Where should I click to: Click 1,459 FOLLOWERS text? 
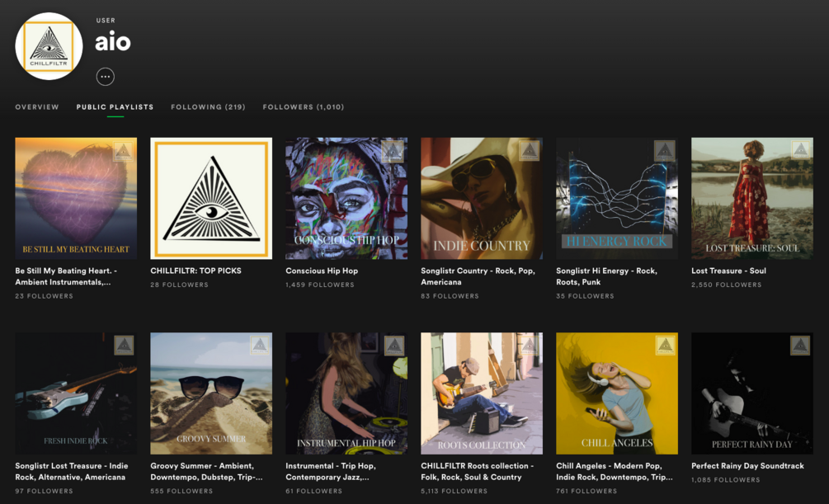coord(320,285)
